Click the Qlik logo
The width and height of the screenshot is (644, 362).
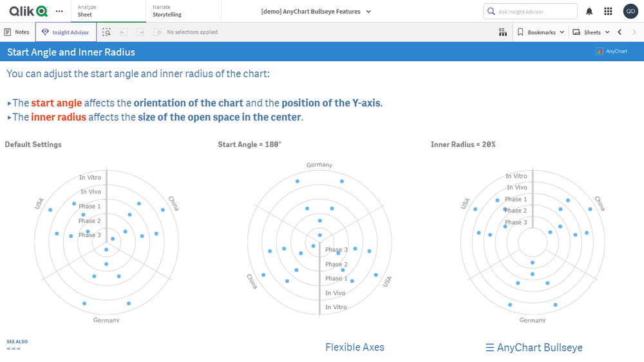click(28, 11)
